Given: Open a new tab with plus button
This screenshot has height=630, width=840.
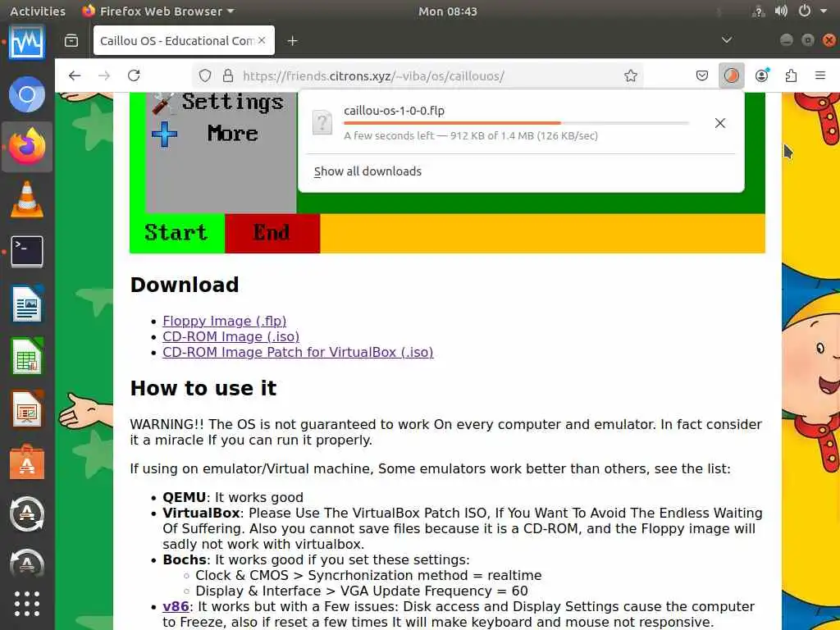Looking at the screenshot, I should pyautogui.click(x=292, y=41).
